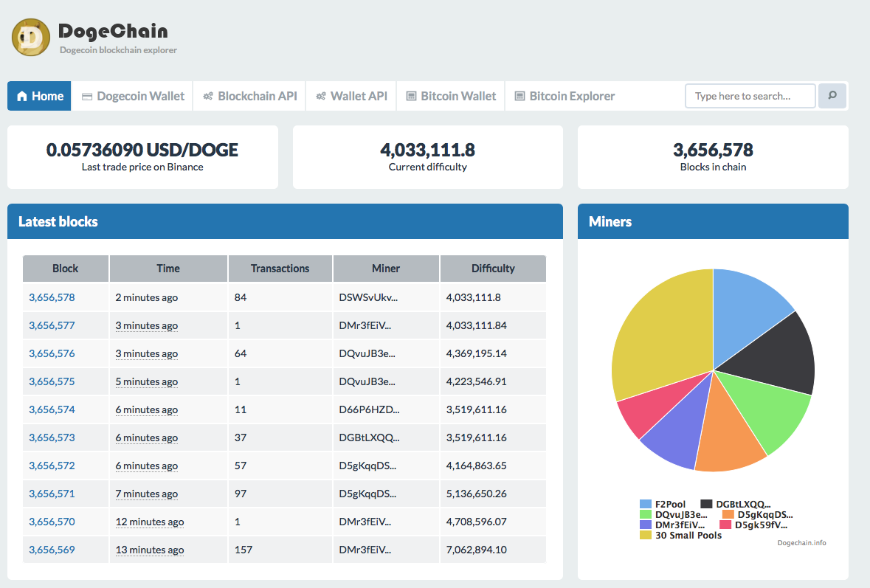Click miner DGBtLXQQ... in the table
This screenshot has width=870, height=588.
(369, 437)
